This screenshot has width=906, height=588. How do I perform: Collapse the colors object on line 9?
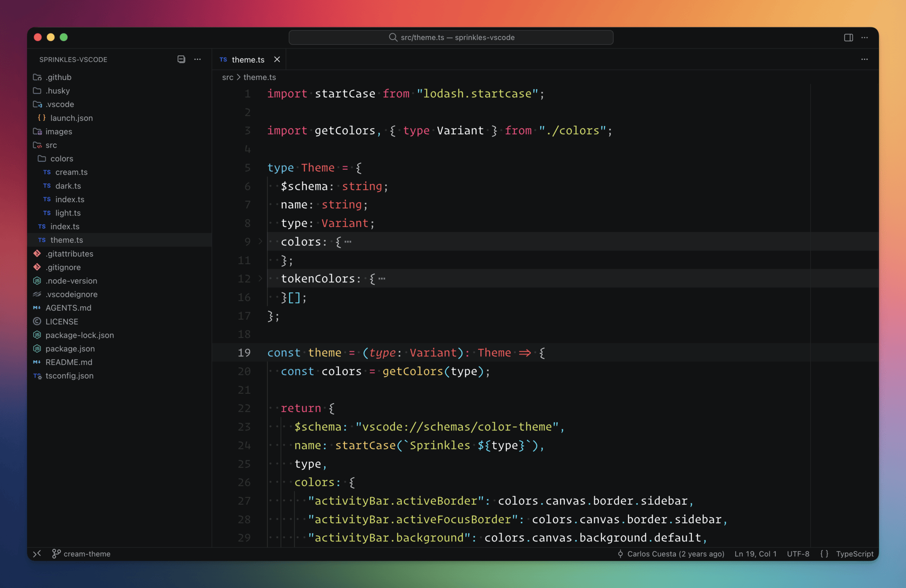[260, 241]
